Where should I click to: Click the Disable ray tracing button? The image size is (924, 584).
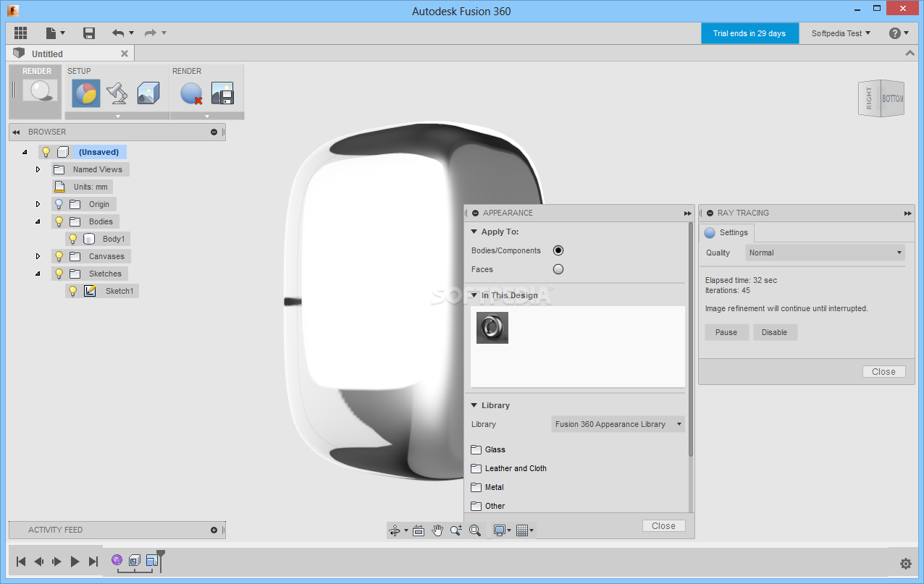pyautogui.click(x=775, y=332)
